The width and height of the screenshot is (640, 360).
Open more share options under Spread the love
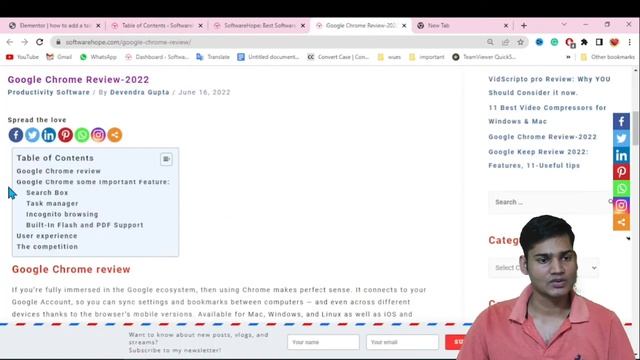(x=115, y=135)
